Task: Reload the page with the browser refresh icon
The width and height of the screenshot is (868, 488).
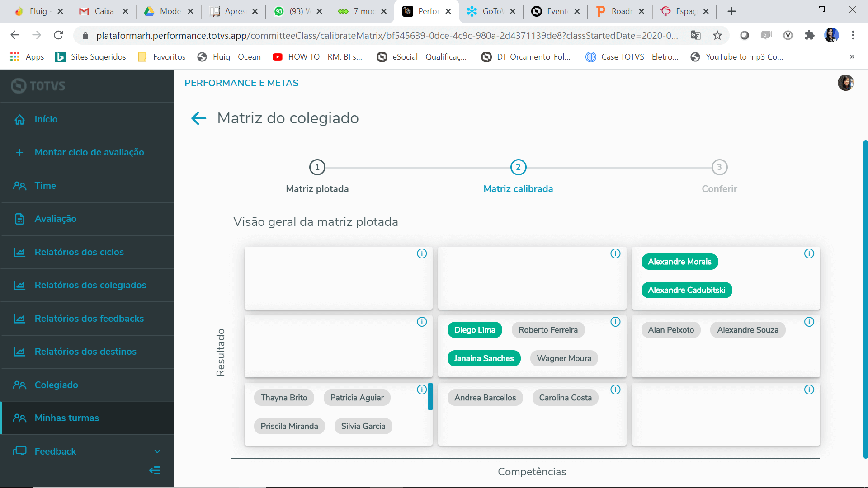Action: [x=58, y=35]
